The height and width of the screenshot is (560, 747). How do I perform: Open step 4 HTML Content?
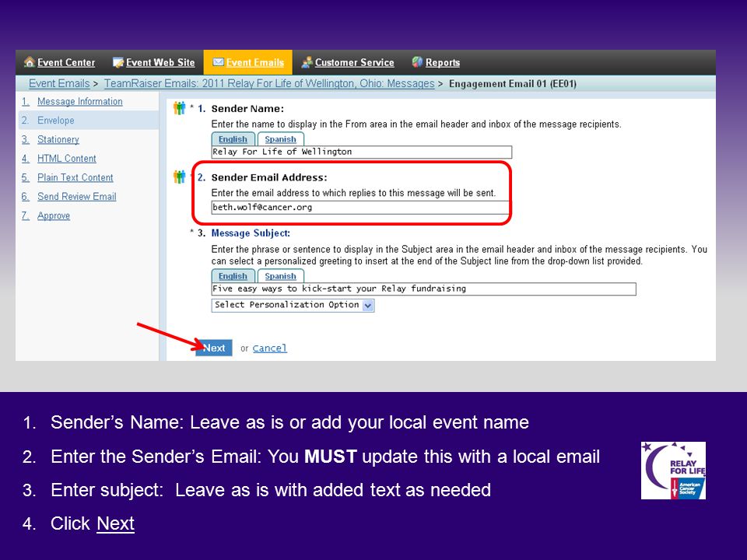(67, 159)
